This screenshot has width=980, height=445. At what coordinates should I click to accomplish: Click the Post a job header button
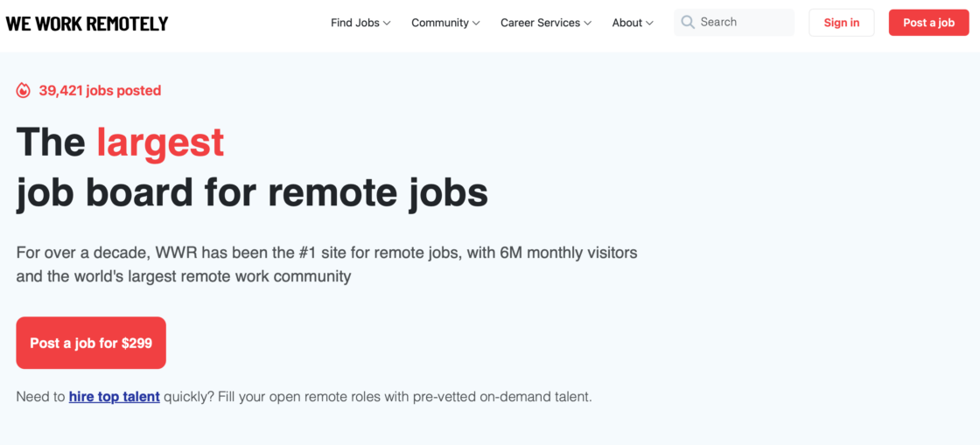928,23
